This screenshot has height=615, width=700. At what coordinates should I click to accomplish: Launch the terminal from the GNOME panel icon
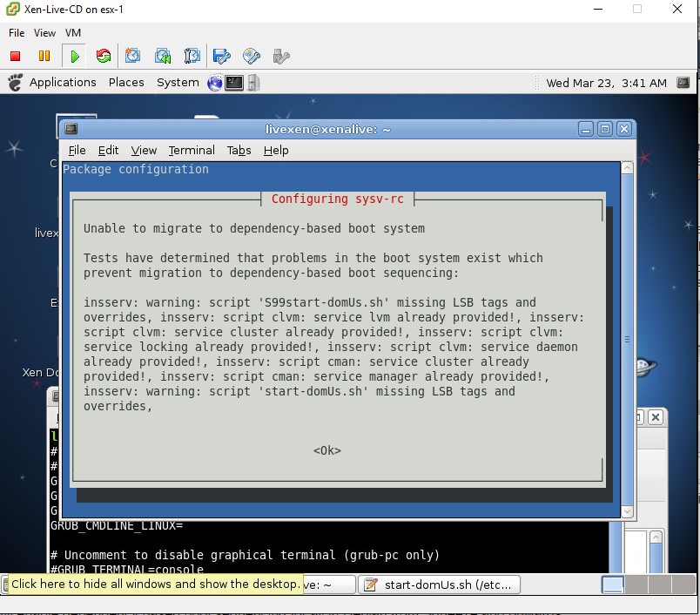point(234,83)
